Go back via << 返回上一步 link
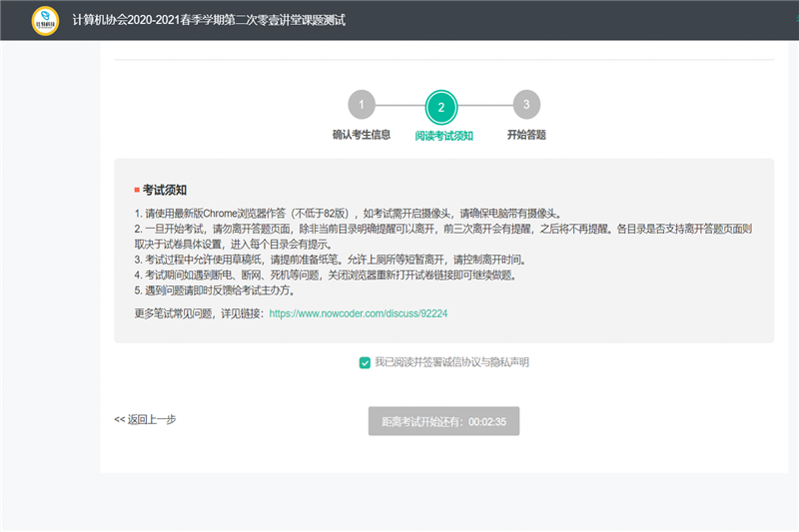 point(145,420)
